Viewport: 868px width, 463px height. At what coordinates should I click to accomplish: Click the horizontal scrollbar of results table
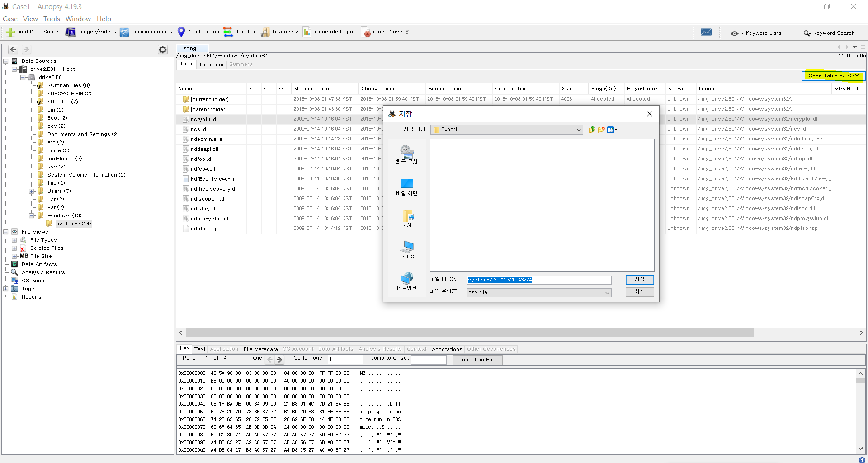point(469,333)
